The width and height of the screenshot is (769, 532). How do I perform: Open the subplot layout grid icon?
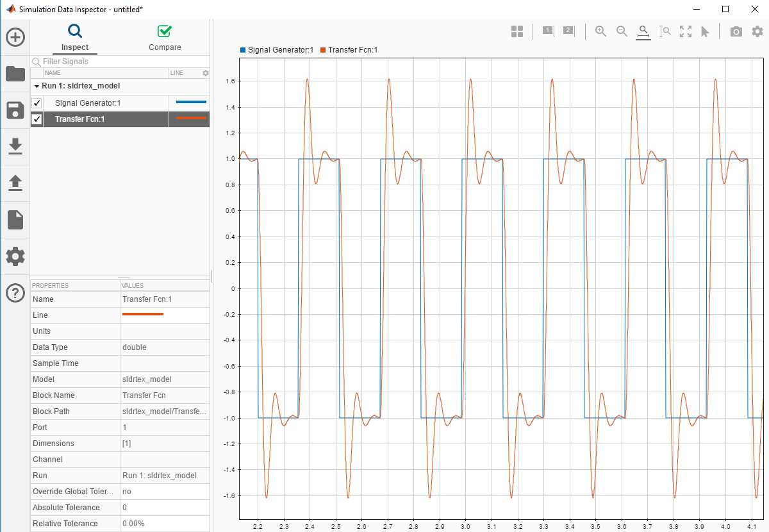517,31
